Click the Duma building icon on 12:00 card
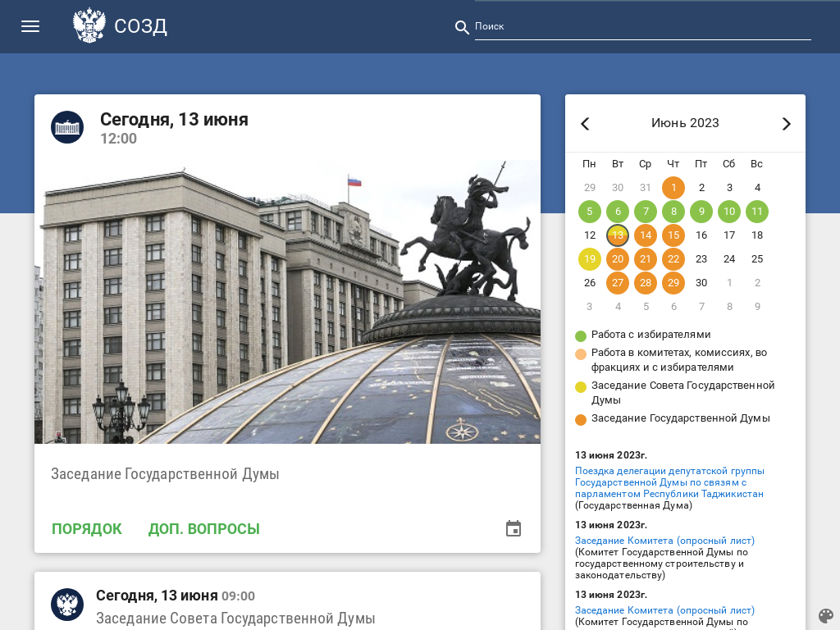This screenshot has width=840, height=630. pos(67,127)
